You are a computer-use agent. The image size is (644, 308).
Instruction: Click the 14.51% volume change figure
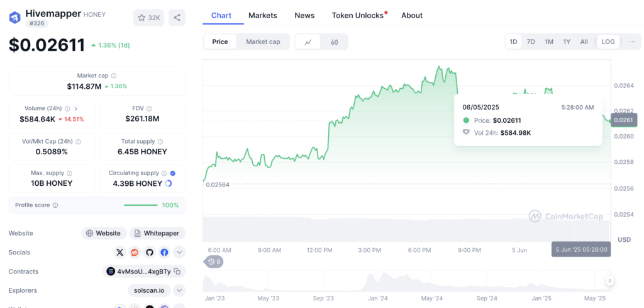pos(71,119)
